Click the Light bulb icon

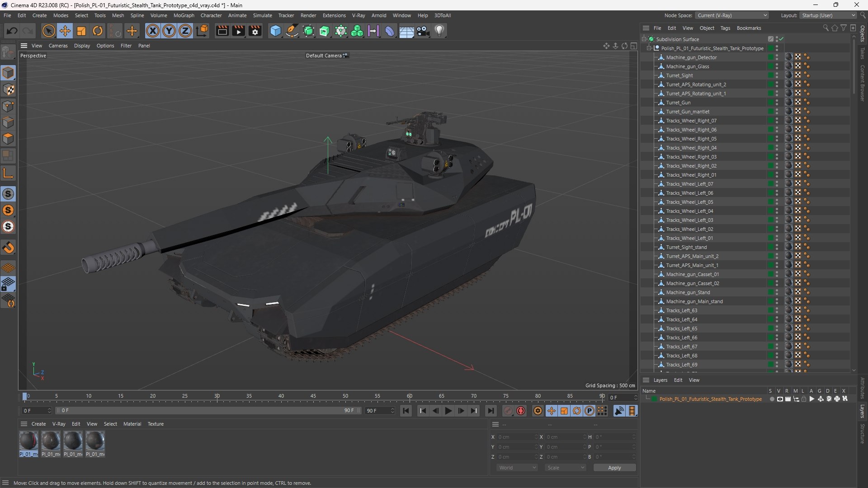click(439, 31)
